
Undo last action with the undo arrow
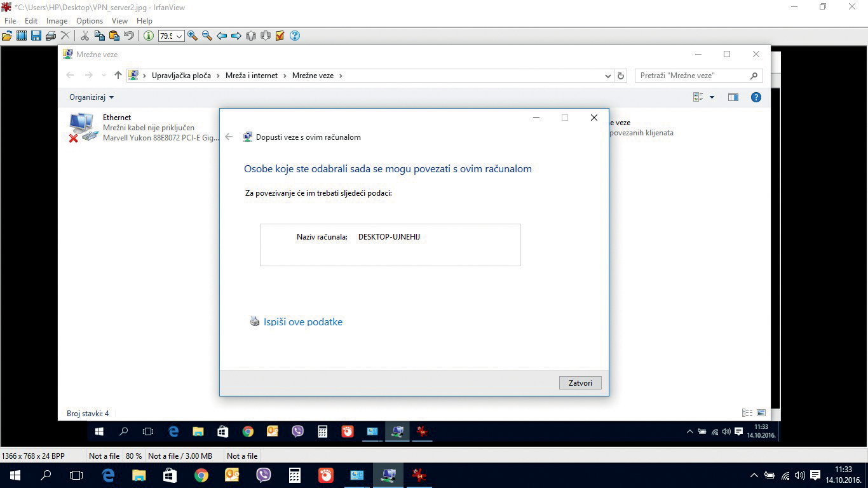pyautogui.click(x=129, y=36)
